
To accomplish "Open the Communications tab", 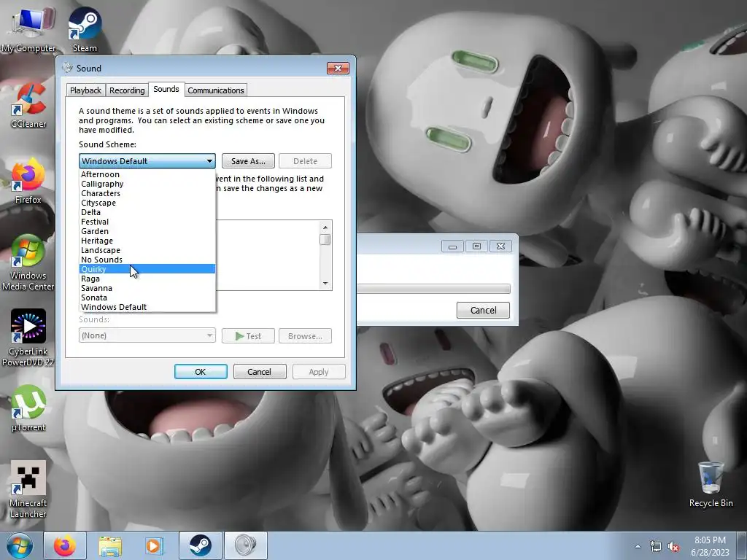I will pos(215,90).
